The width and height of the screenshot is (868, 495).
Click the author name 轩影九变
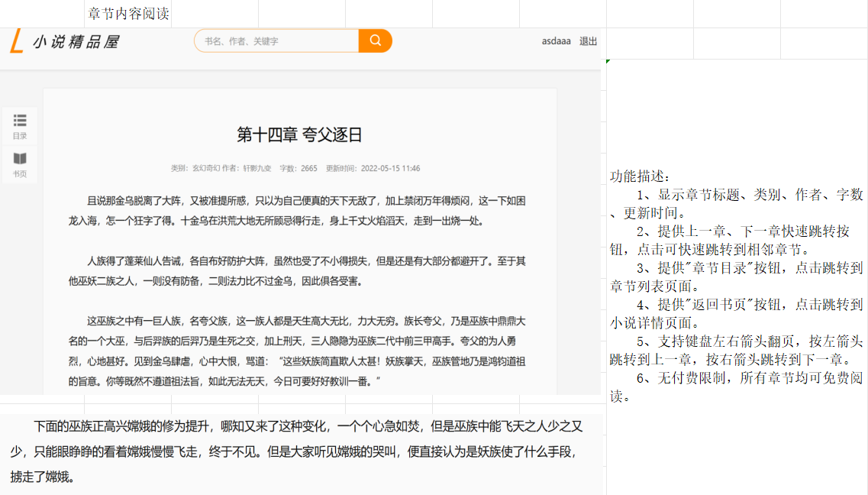coord(257,168)
